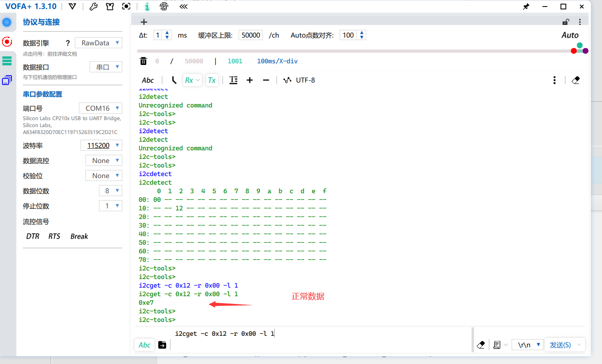602x364 pixels.
Task: Toggle Abc text display mode in receive toolbar
Action: [148, 80]
